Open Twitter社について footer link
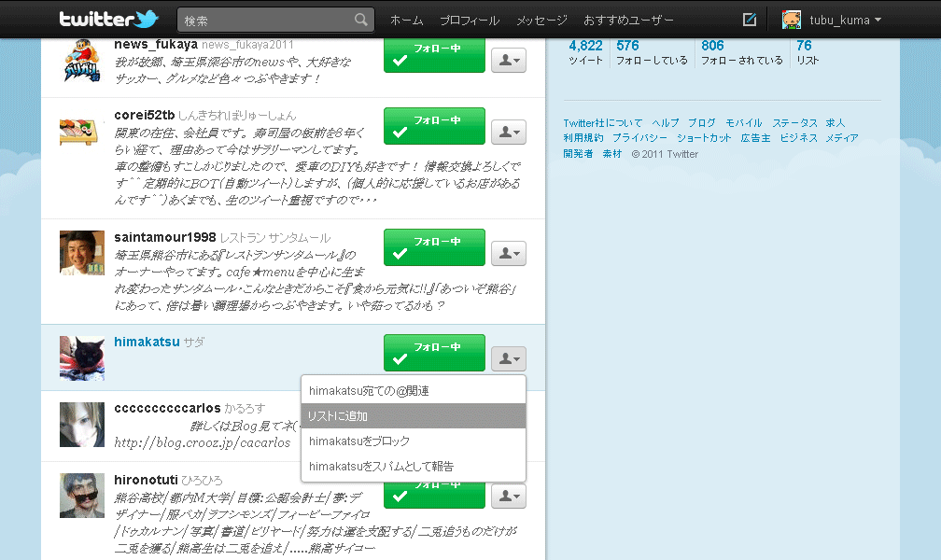The height and width of the screenshot is (560, 941). (602, 123)
